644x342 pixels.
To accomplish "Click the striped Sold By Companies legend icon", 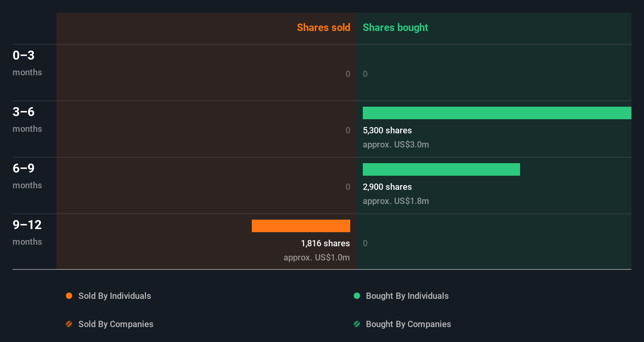I will click(x=69, y=324).
